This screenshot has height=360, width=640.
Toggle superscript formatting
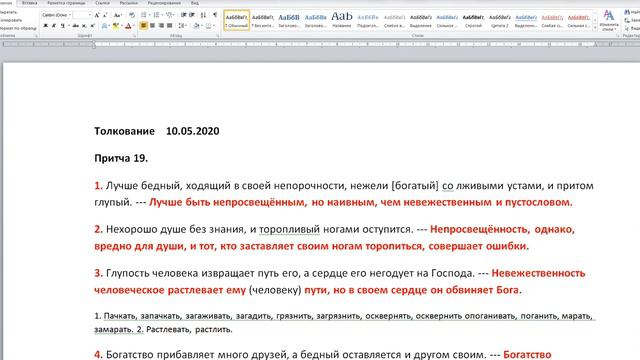(x=93, y=26)
